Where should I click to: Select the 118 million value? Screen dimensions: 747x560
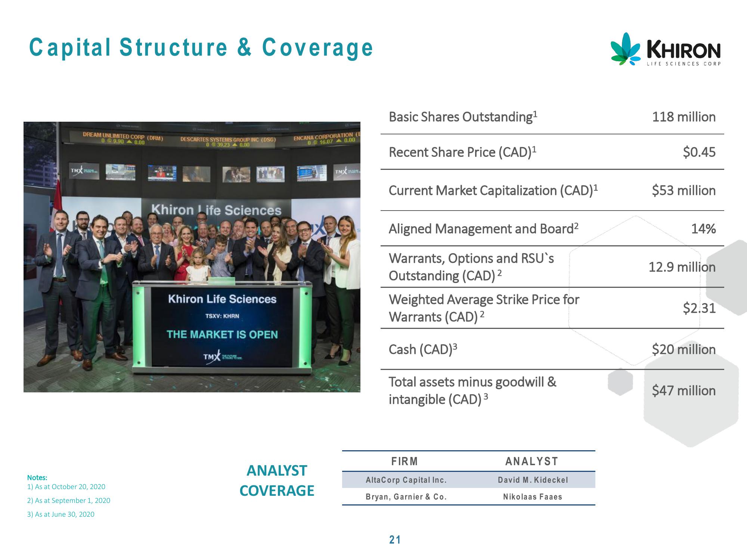(684, 117)
